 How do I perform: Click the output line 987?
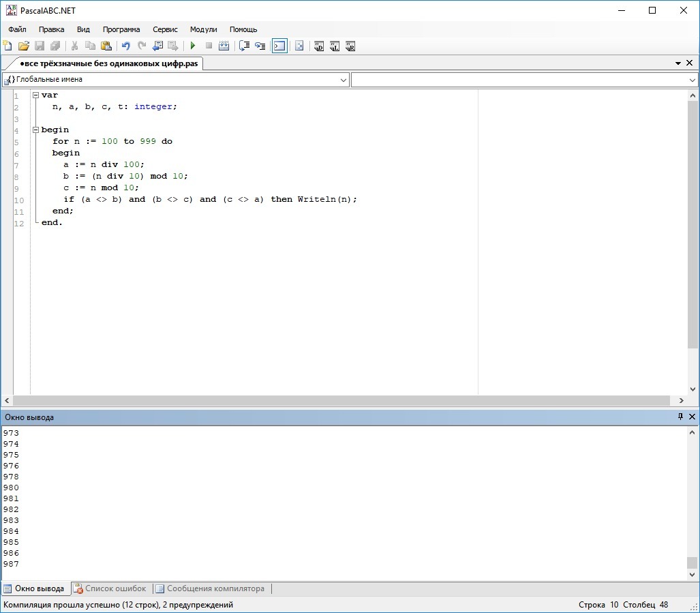(x=11, y=564)
